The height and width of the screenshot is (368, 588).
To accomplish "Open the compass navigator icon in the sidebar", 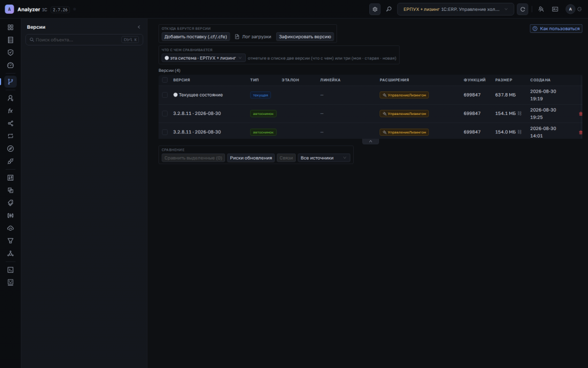I will coord(10,149).
